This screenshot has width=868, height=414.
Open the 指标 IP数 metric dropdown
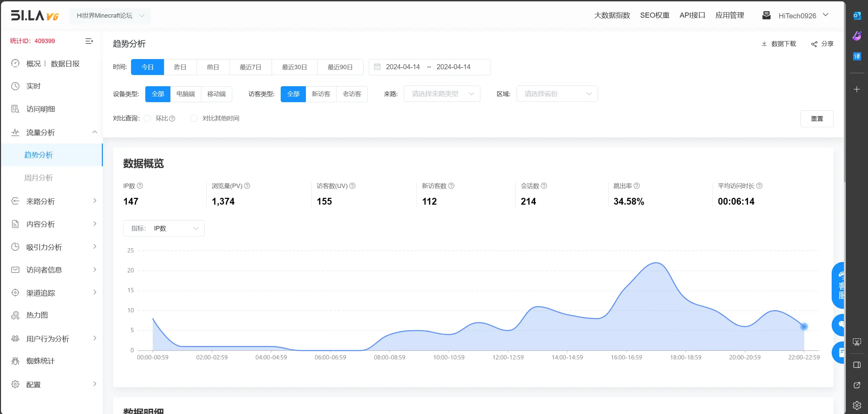coord(164,228)
